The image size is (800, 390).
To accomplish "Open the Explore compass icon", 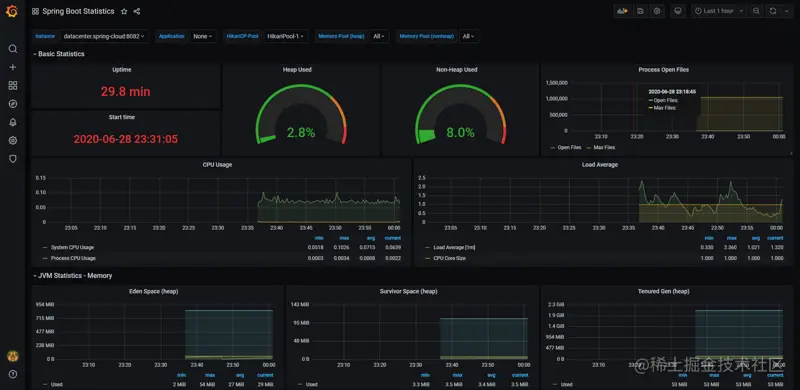I will pos(13,104).
